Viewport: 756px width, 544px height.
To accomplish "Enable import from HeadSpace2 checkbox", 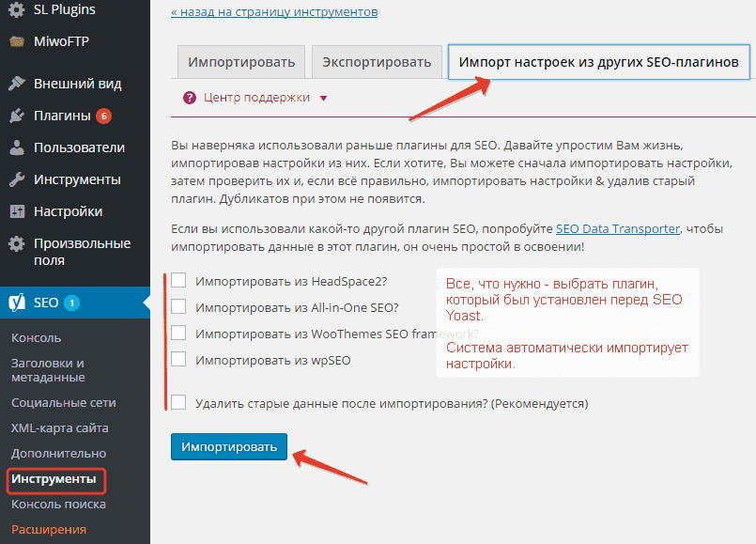I will click(x=178, y=280).
